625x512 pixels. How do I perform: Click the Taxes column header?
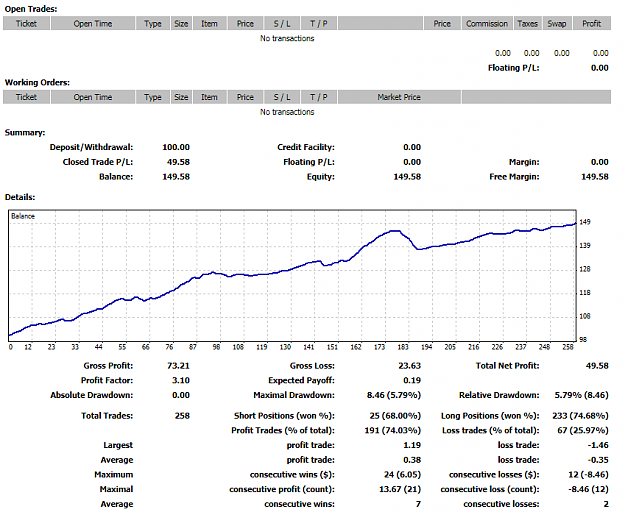pos(527,24)
